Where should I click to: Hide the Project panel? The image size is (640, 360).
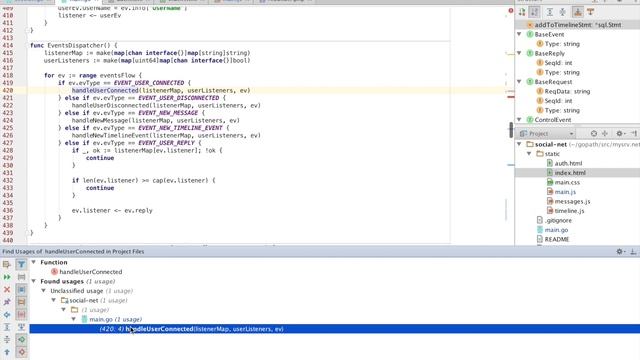pos(634,133)
